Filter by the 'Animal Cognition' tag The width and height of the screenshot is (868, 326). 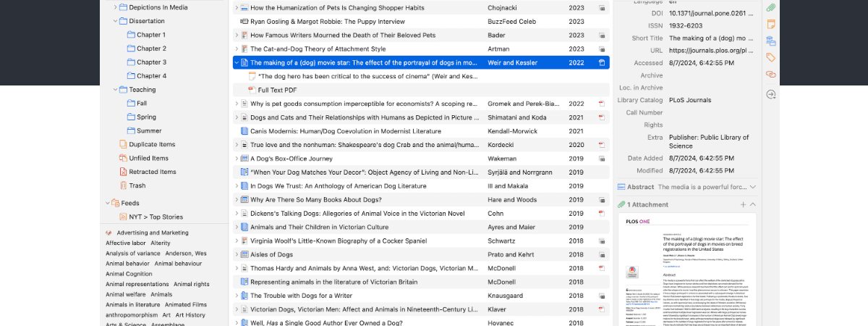(129, 274)
